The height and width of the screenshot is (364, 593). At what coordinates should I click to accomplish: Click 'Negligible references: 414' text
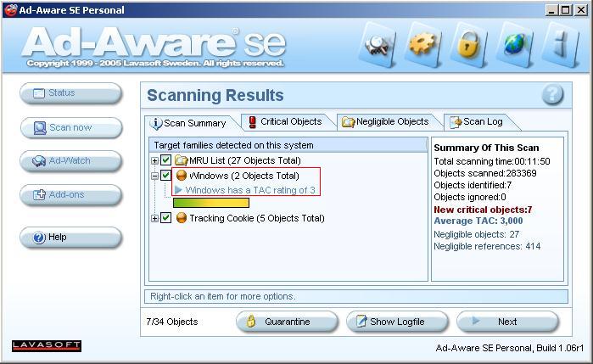487,246
